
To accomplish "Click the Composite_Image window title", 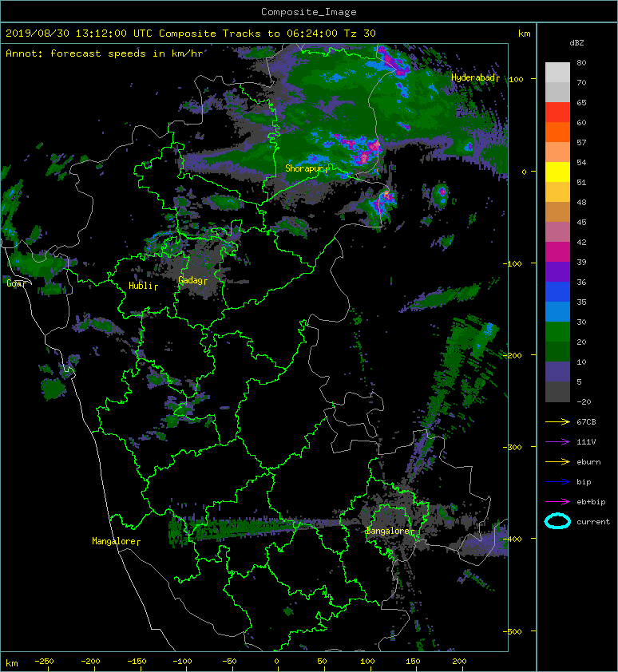I will tap(309, 11).
